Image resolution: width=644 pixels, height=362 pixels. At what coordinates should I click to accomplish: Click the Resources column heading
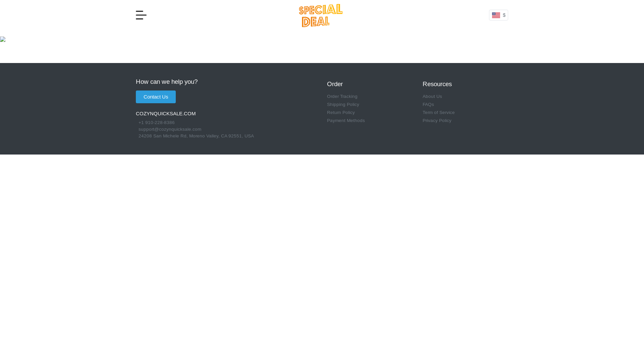[x=437, y=84]
